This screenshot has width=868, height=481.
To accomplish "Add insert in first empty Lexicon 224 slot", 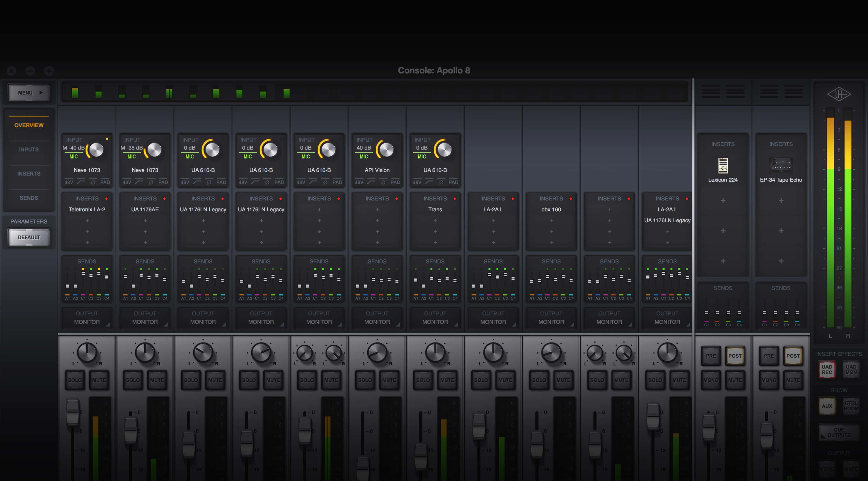I will (x=723, y=201).
